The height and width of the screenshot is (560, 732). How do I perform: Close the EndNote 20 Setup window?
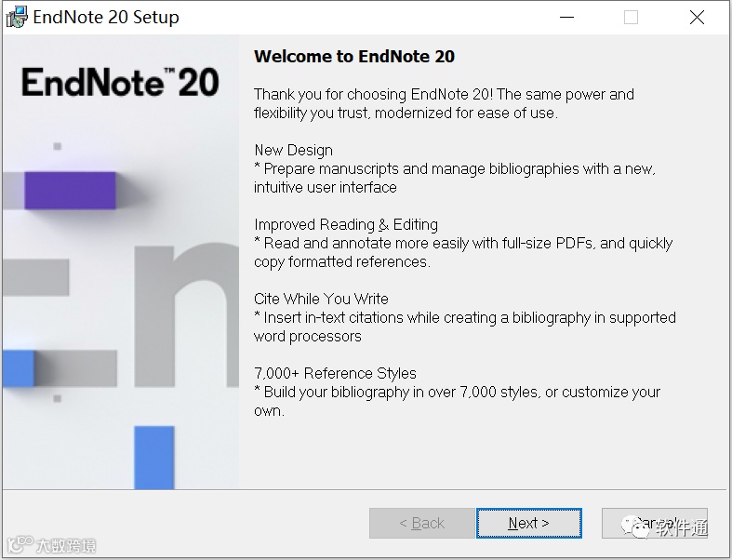click(697, 18)
